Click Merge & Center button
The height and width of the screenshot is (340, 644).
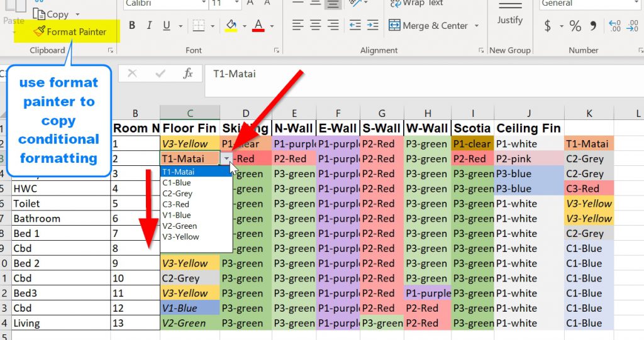(x=428, y=26)
